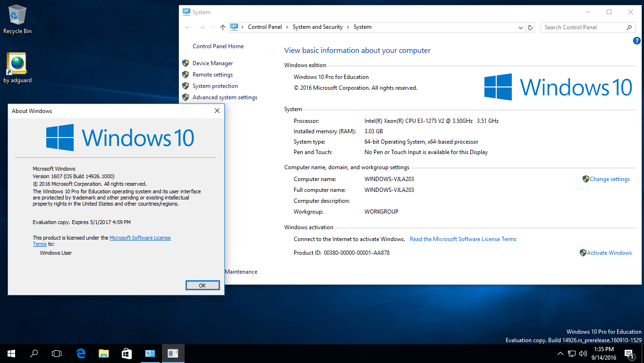The image size is (644, 363).
Task: Expand the chevron after Control Panel breadcrumb
Action: (288, 27)
